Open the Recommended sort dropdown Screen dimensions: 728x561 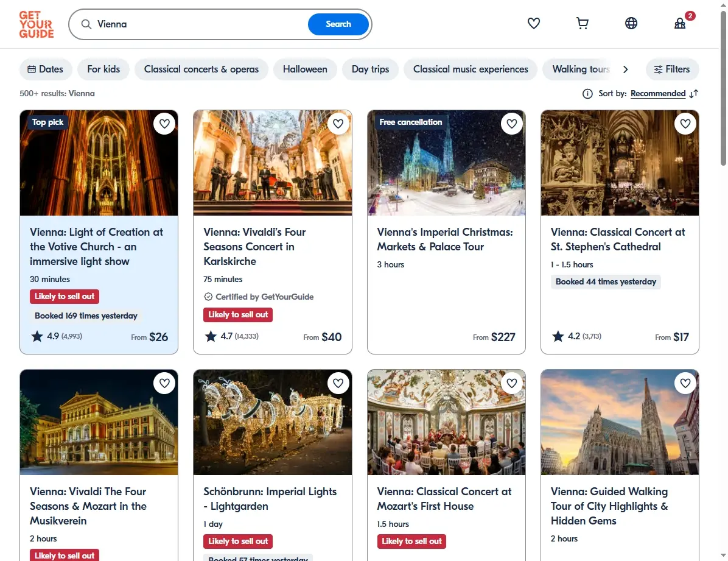(658, 94)
